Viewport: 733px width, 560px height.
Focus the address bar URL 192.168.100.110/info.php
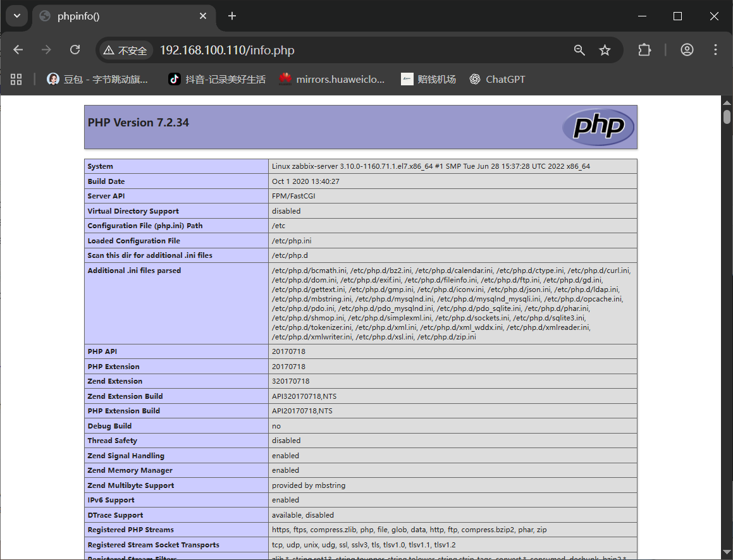[227, 51]
